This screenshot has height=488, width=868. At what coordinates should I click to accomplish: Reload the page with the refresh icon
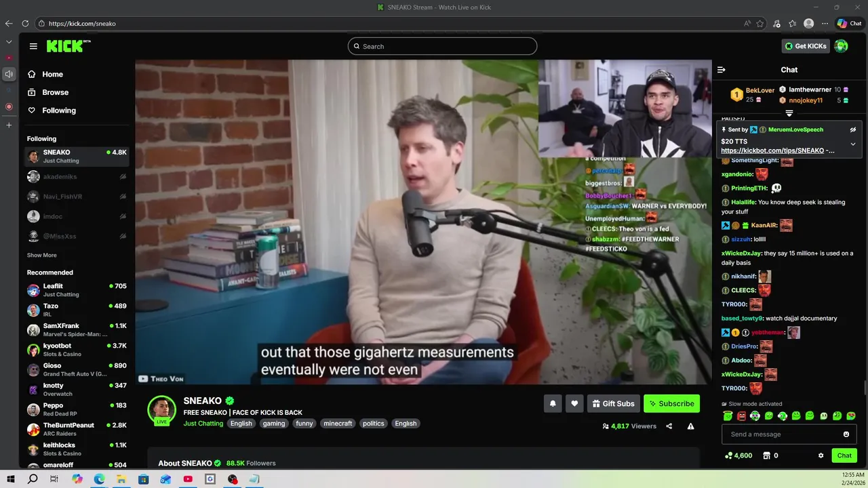25,23
